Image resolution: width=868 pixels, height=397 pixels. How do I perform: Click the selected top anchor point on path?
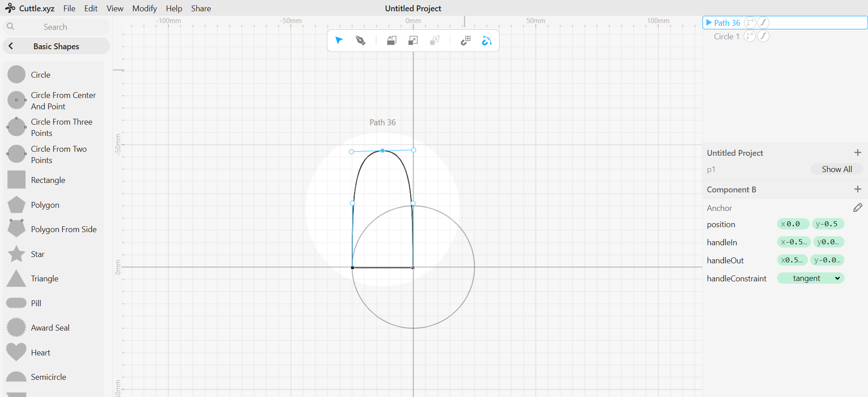click(382, 150)
